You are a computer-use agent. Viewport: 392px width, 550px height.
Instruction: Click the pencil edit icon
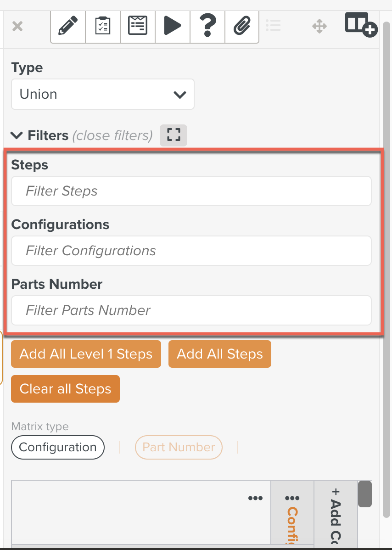pyautogui.click(x=68, y=26)
